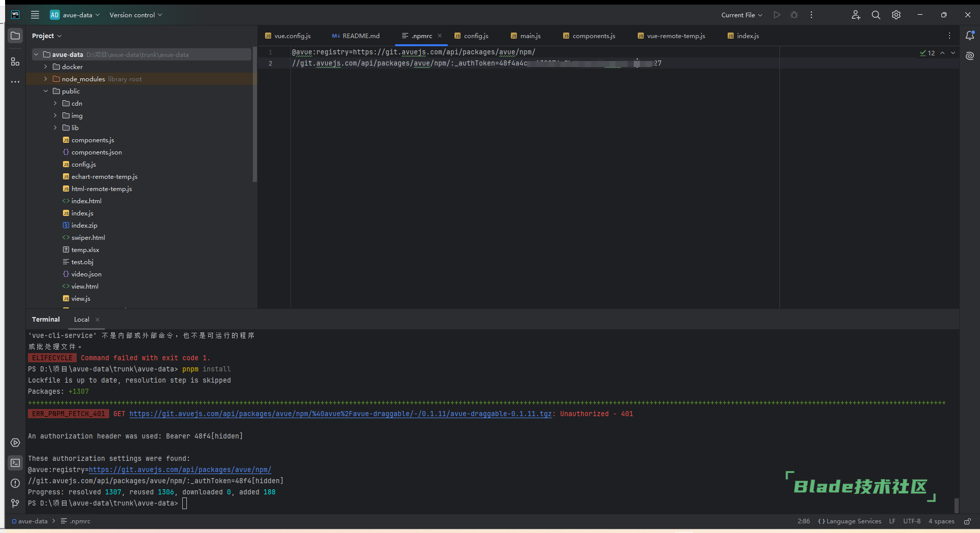Switch to index.js editor tab

click(743, 36)
